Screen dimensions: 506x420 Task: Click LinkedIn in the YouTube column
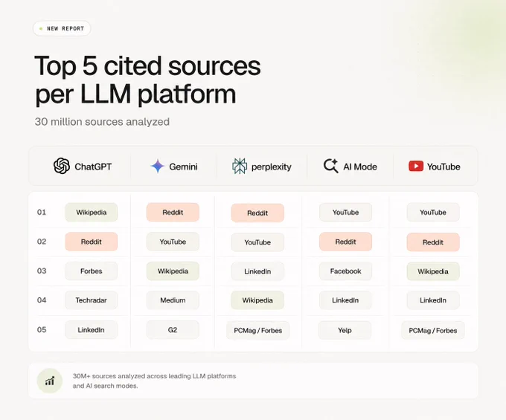click(433, 300)
